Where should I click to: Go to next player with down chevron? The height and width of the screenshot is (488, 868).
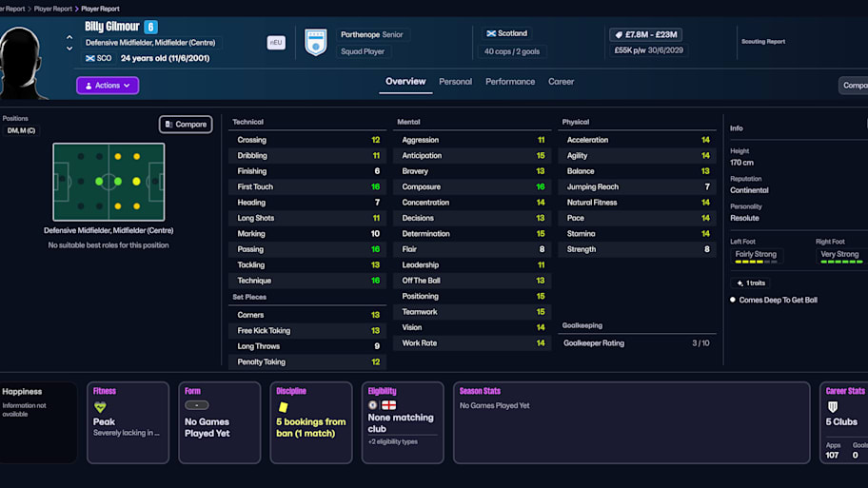69,49
